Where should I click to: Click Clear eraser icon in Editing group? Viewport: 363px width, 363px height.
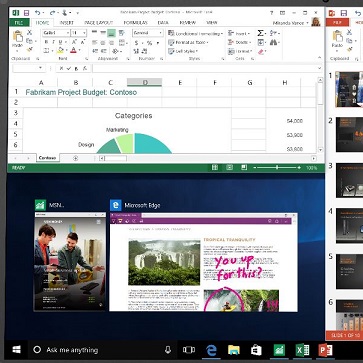(x=260, y=52)
